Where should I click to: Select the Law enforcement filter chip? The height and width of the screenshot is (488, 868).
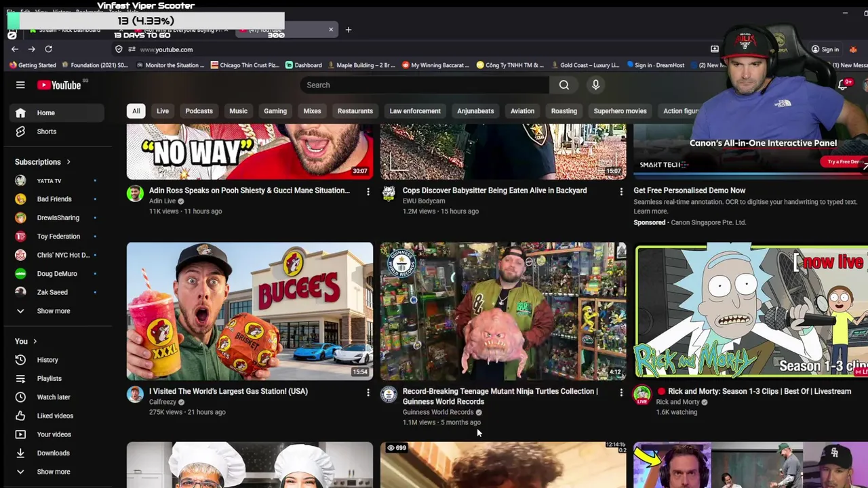click(415, 111)
